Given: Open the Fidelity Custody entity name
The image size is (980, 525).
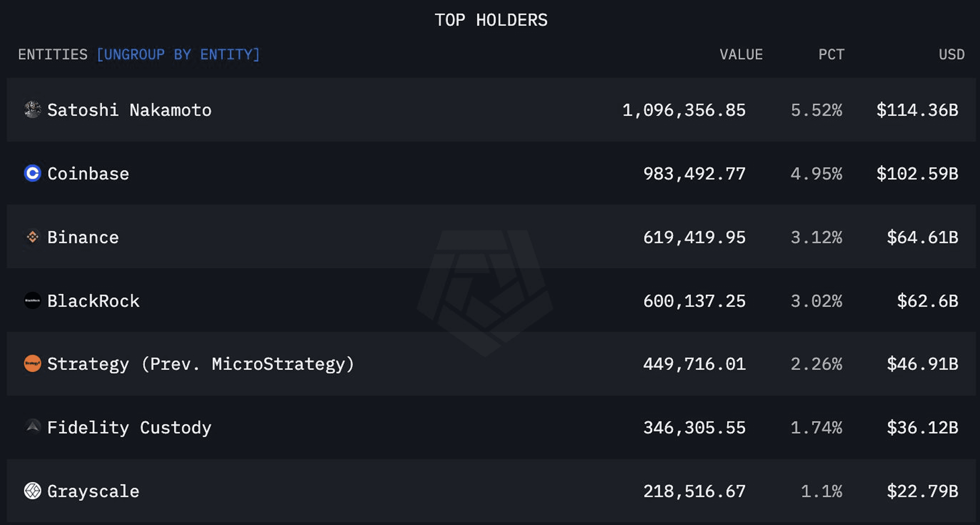Looking at the screenshot, I should click(129, 428).
